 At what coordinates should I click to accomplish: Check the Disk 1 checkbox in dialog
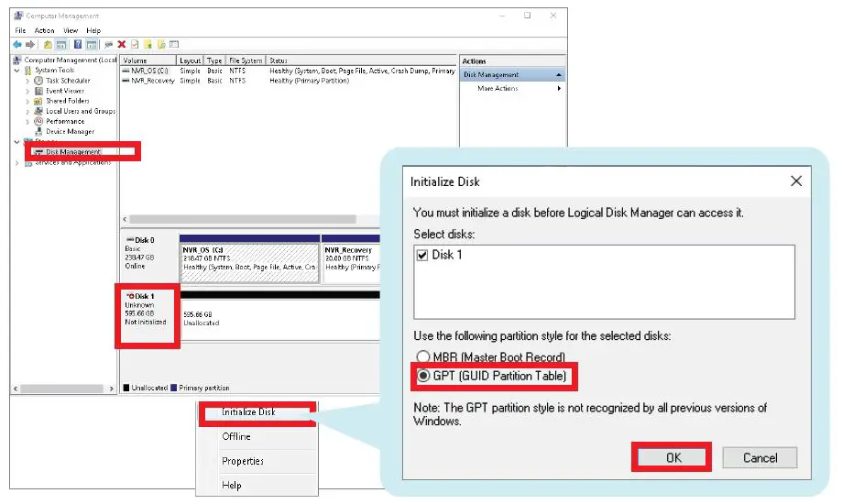click(422, 256)
